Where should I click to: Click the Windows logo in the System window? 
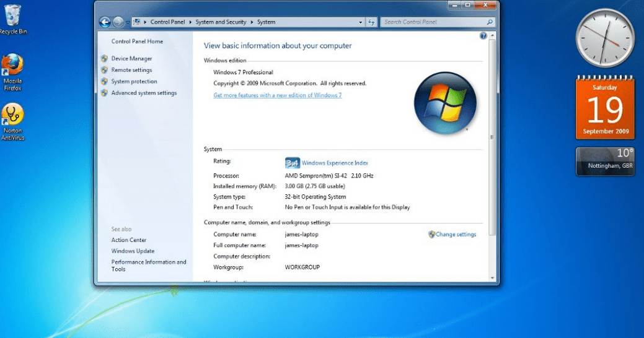445,103
